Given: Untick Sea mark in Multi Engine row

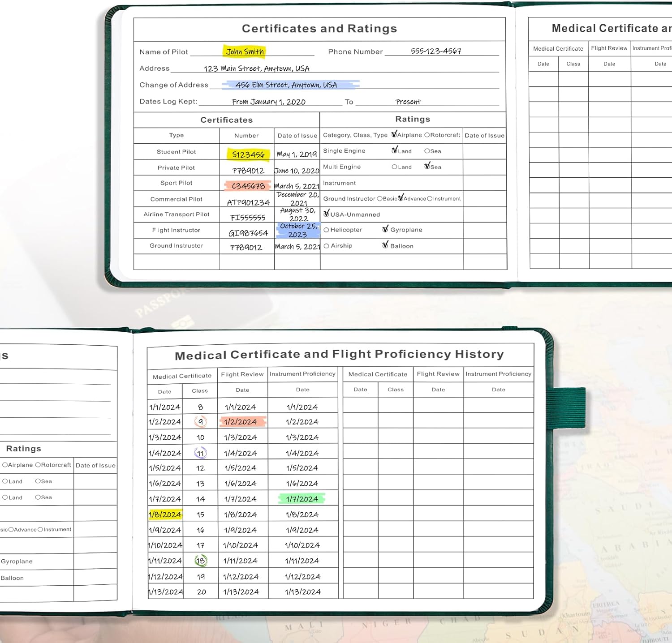Looking at the screenshot, I should pos(427,166).
